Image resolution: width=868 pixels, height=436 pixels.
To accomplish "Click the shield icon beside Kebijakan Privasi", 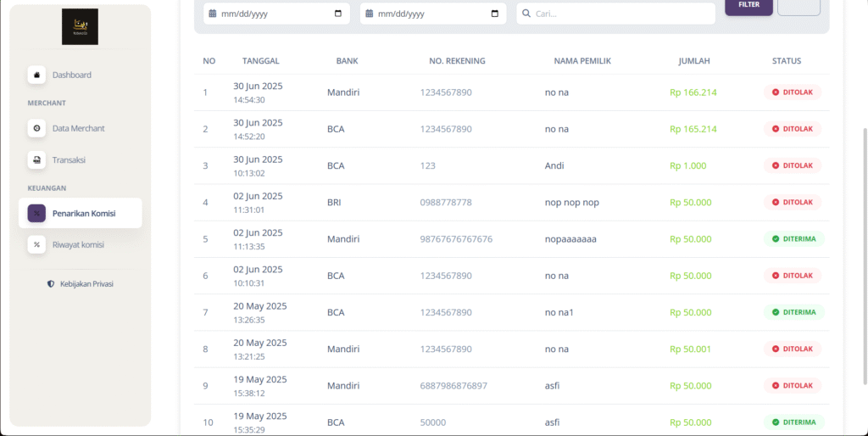I will (51, 284).
